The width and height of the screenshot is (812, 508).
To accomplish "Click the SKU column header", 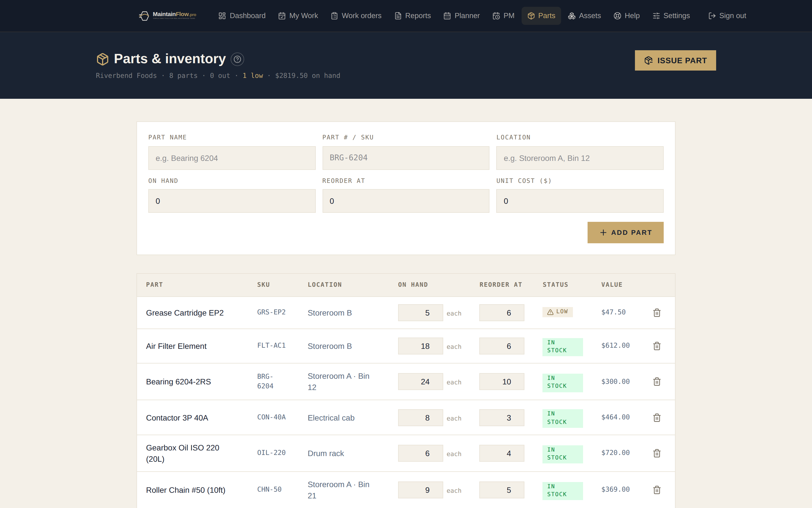I will click(x=263, y=284).
